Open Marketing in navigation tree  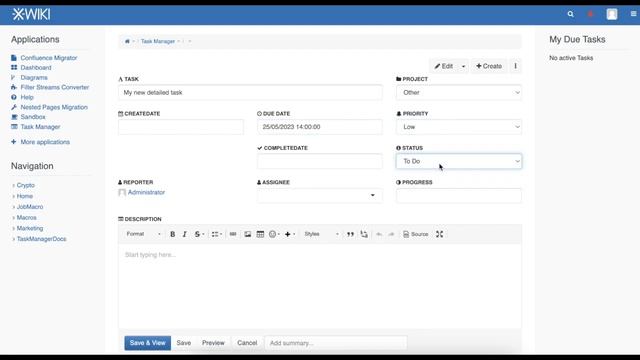(30, 228)
